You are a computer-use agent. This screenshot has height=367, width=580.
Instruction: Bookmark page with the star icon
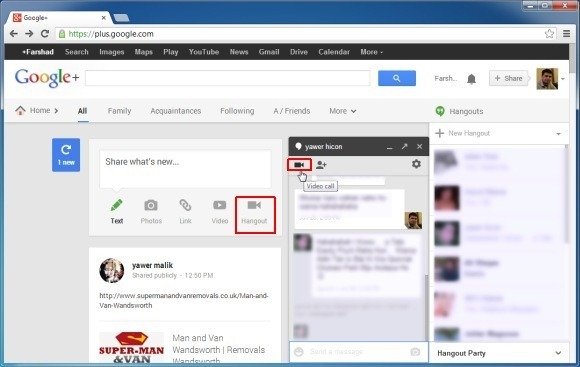(549, 34)
